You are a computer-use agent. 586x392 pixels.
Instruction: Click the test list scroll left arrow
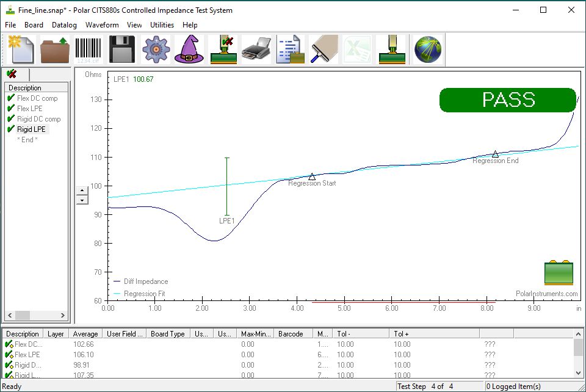click(10, 316)
